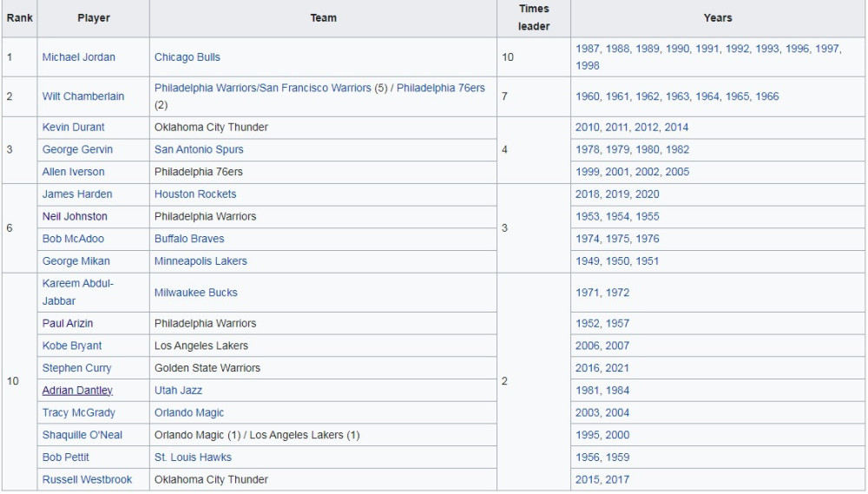Image resolution: width=868 pixels, height=494 pixels.
Task: Go to the Houston Rockets team link
Action: tap(194, 194)
